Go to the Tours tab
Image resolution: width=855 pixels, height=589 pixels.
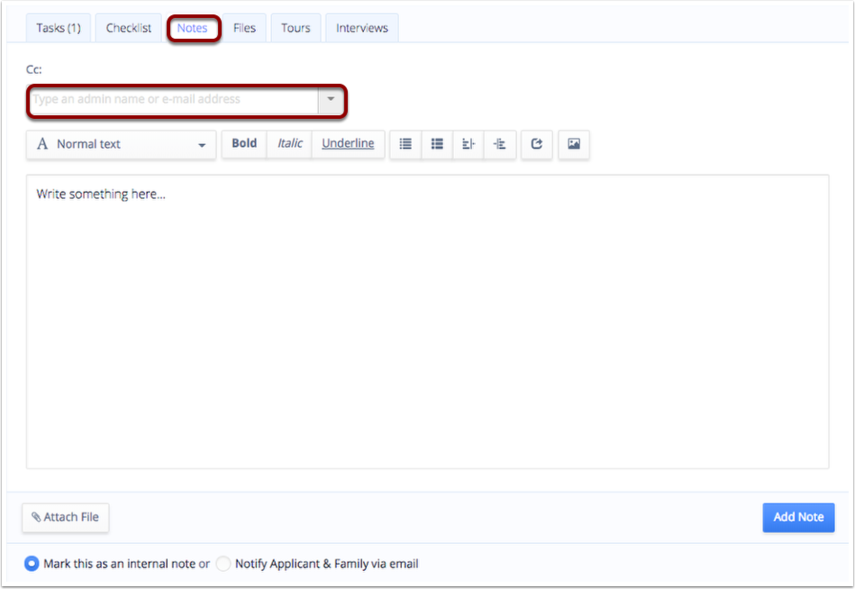296,28
